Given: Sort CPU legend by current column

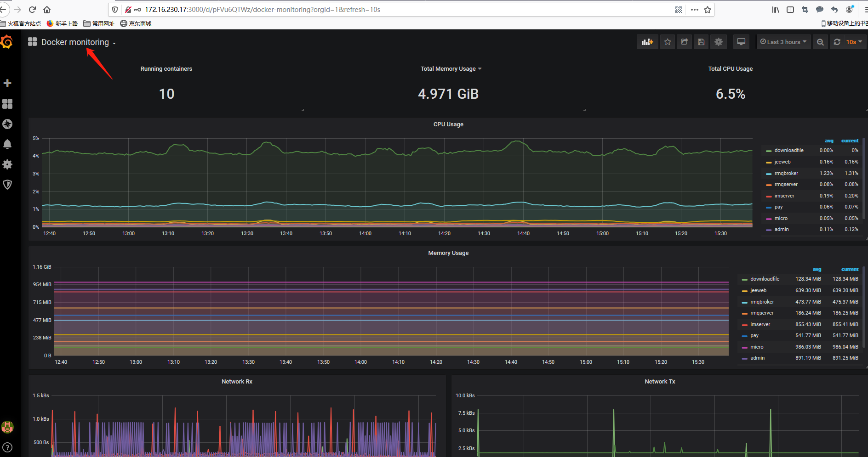Looking at the screenshot, I should [850, 141].
